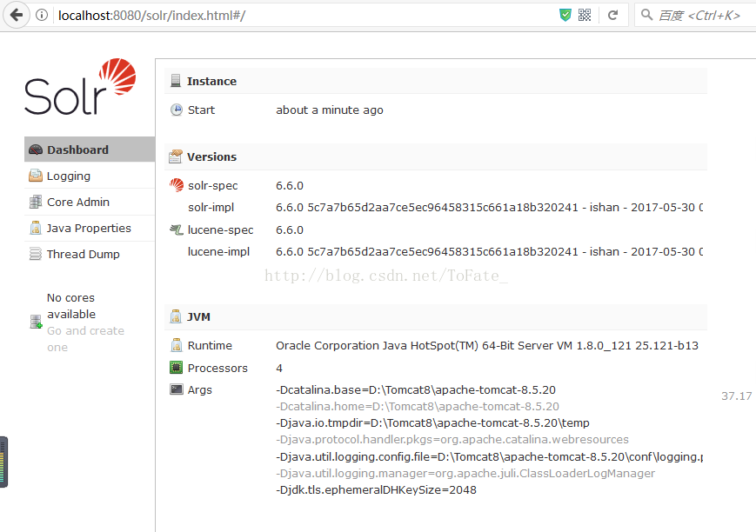Click the JVM section heading

coord(198,317)
